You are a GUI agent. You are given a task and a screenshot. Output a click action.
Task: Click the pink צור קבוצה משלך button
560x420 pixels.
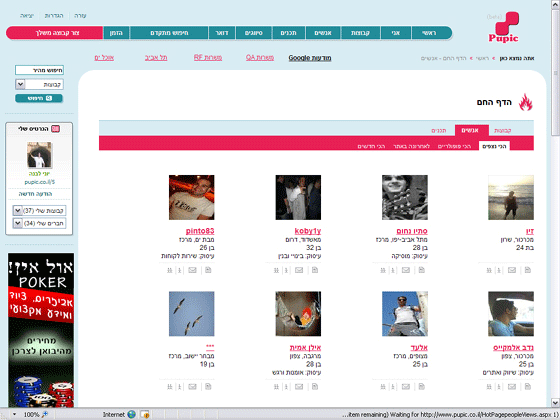(55, 33)
